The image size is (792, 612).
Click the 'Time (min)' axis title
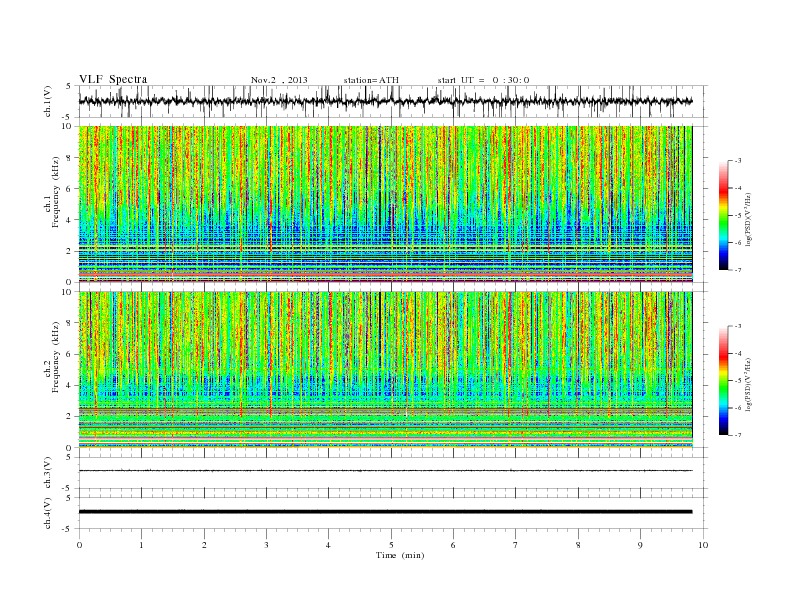click(400, 555)
